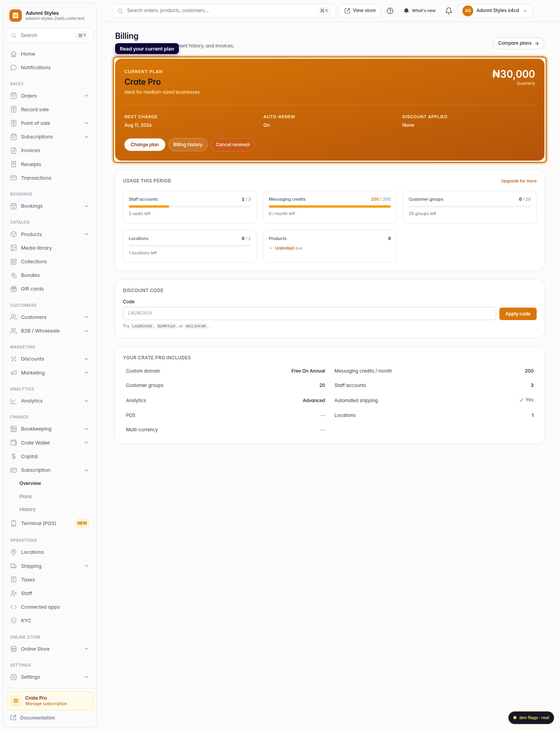This screenshot has width=560, height=730.
Task: Click the Record sale icon
Action: coord(14,110)
